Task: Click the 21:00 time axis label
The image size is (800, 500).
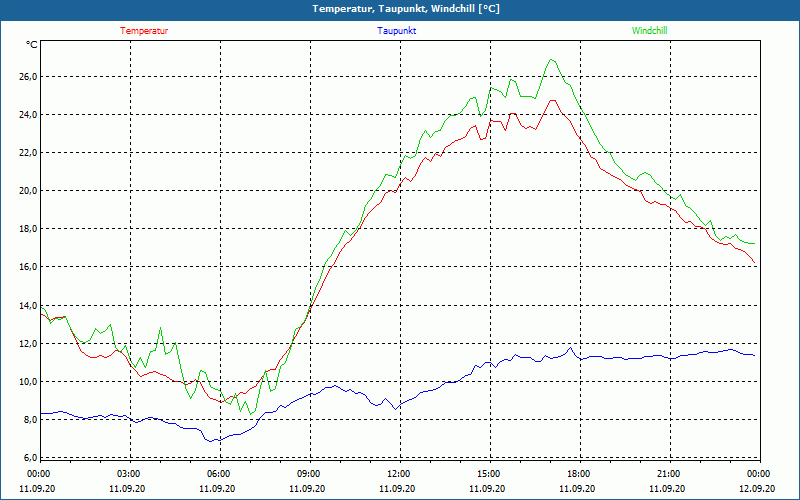Action: click(x=668, y=474)
